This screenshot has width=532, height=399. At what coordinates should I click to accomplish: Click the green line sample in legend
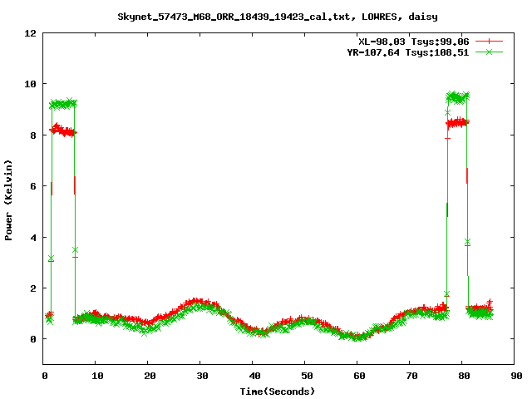coord(489,52)
